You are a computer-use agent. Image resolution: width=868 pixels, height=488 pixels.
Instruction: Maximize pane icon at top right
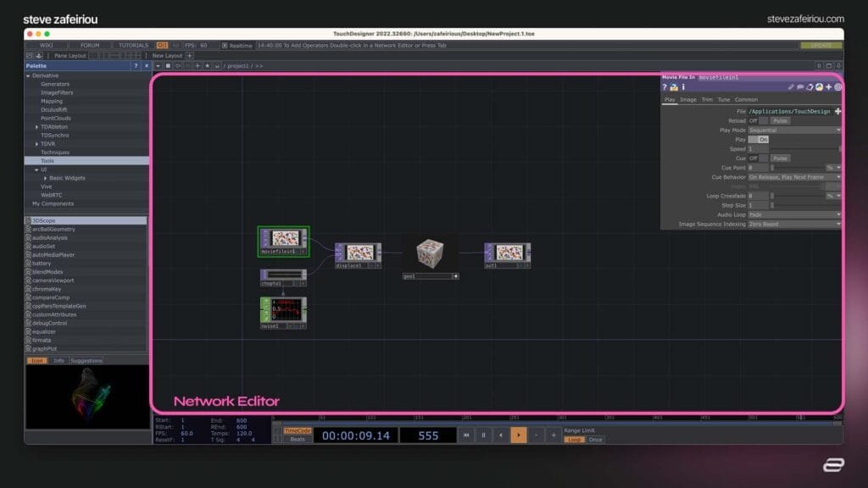(829, 66)
